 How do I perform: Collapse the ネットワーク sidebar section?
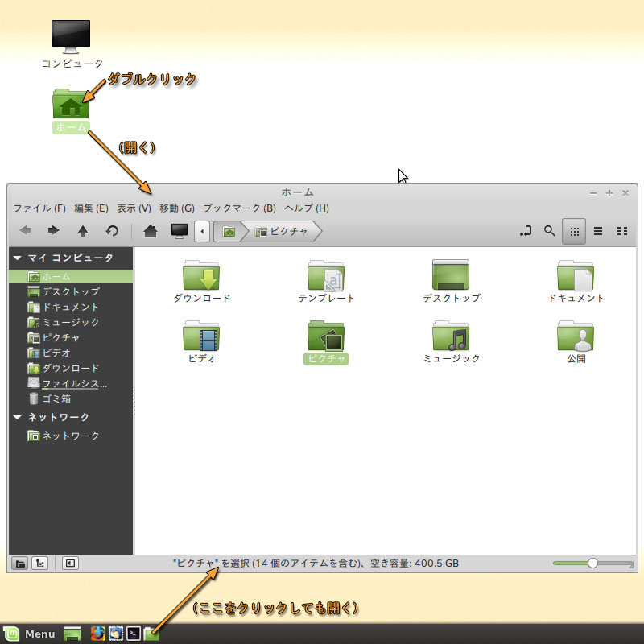(x=17, y=418)
